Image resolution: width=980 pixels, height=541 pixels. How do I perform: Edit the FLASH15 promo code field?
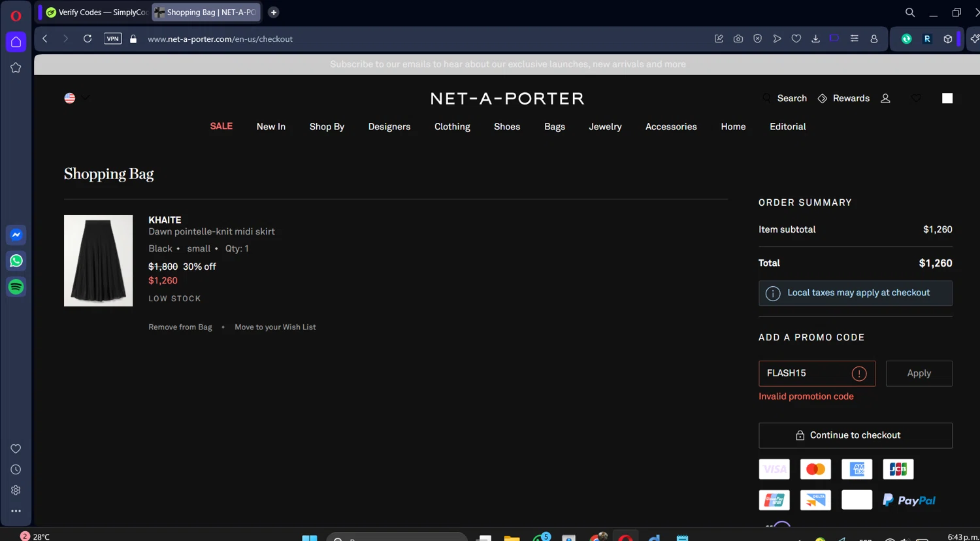817,373
